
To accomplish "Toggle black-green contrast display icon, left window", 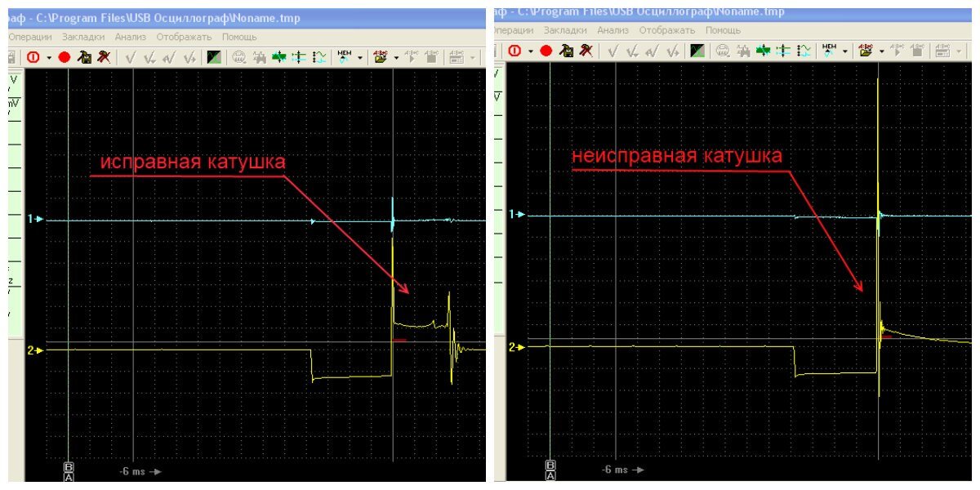I will [214, 57].
